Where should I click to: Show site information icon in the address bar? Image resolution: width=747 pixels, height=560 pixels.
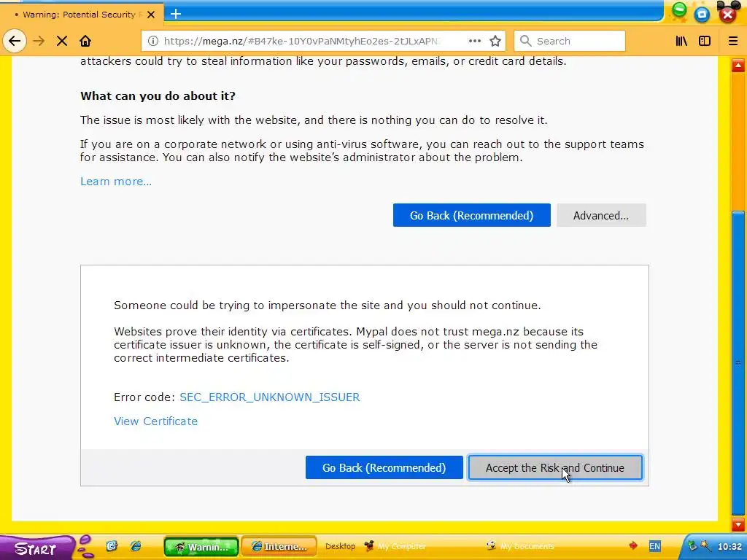153,41
